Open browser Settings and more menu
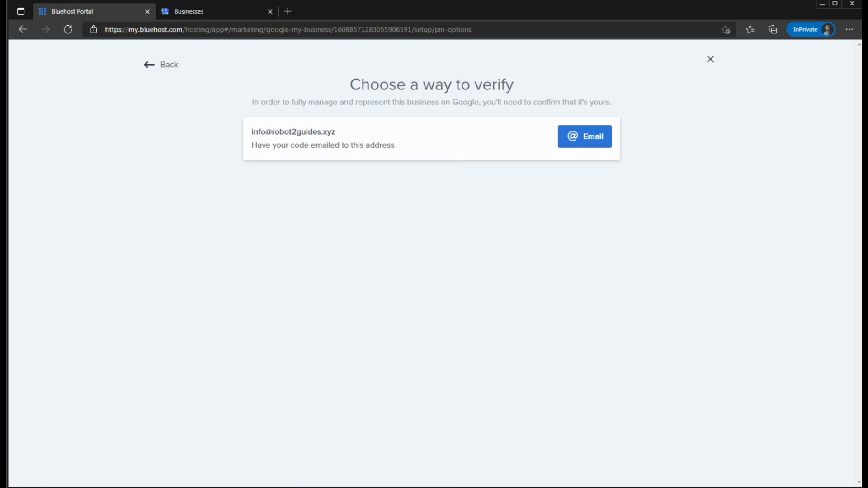 (849, 29)
